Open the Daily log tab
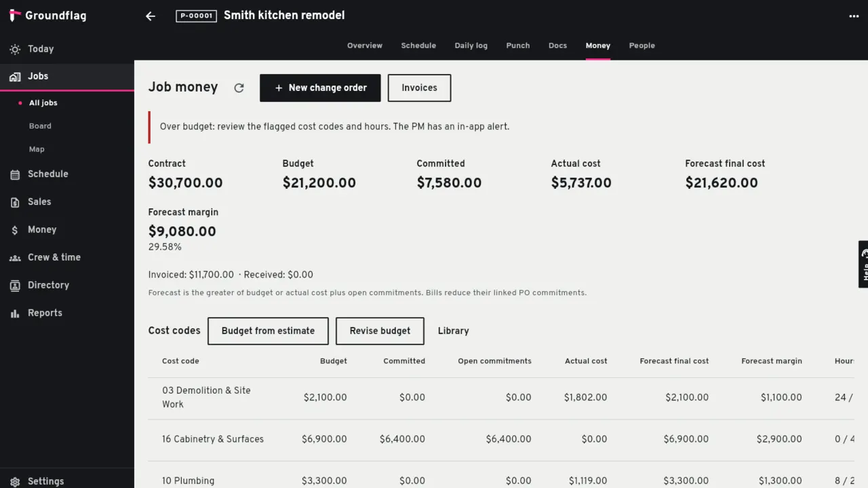The height and width of the screenshot is (488, 868). click(x=471, y=45)
